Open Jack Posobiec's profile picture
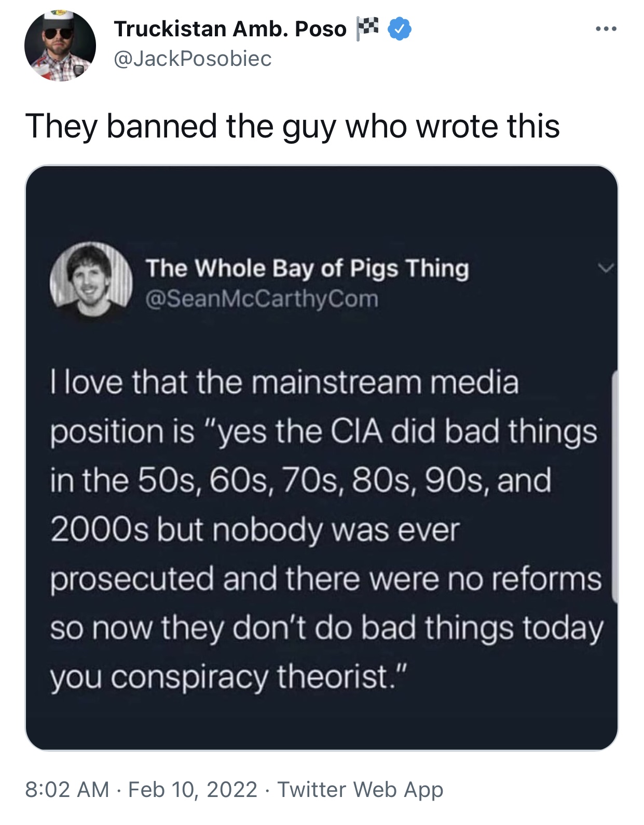Screen dimensions: 644x825 [60, 45]
